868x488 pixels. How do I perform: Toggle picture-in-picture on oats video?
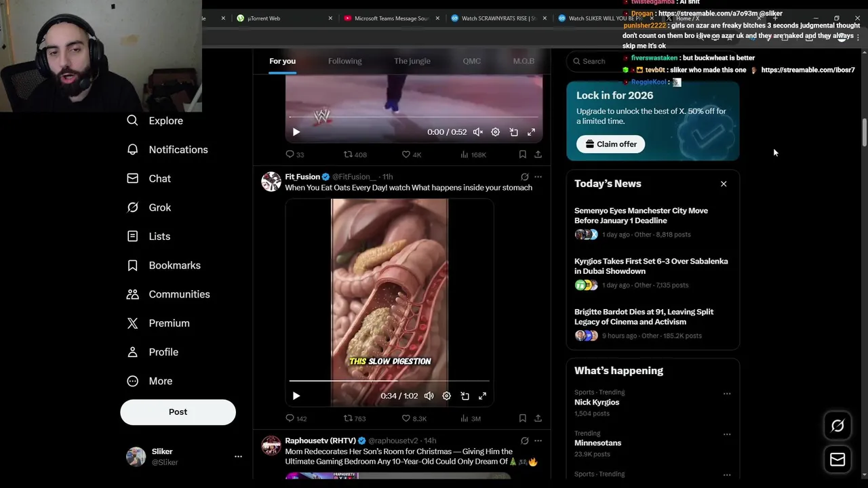(465, 396)
